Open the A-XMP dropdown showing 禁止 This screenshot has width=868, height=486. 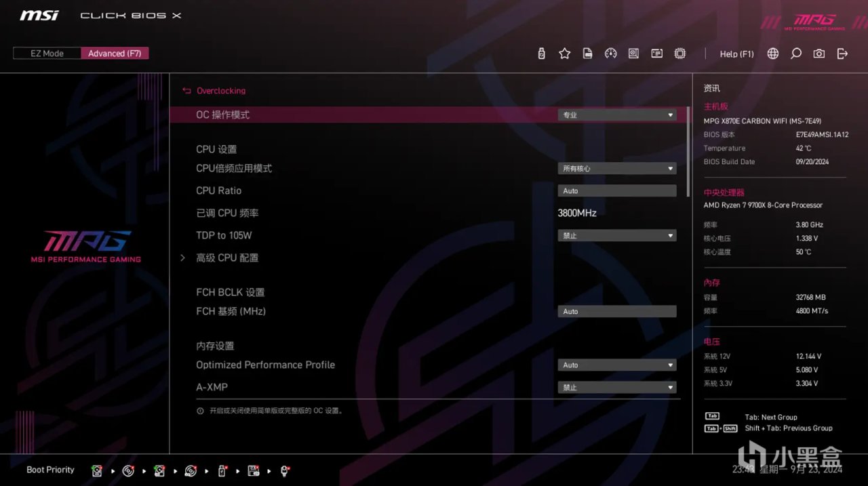pos(617,388)
